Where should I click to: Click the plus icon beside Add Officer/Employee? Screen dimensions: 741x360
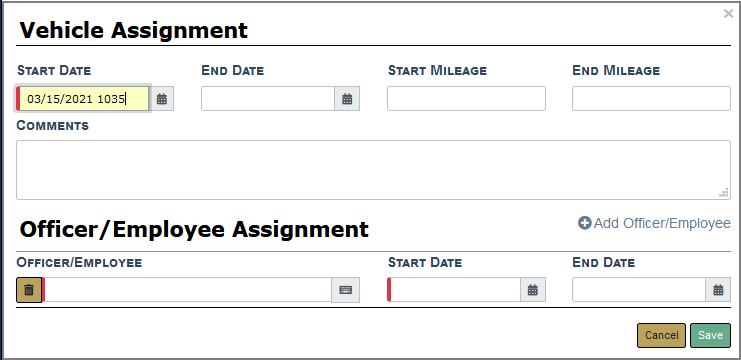click(585, 223)
